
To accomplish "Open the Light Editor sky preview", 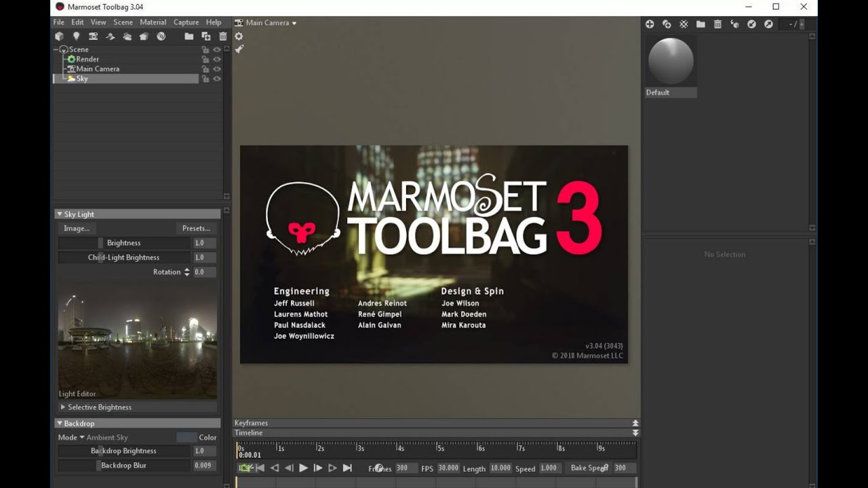I will click(138, 342).
